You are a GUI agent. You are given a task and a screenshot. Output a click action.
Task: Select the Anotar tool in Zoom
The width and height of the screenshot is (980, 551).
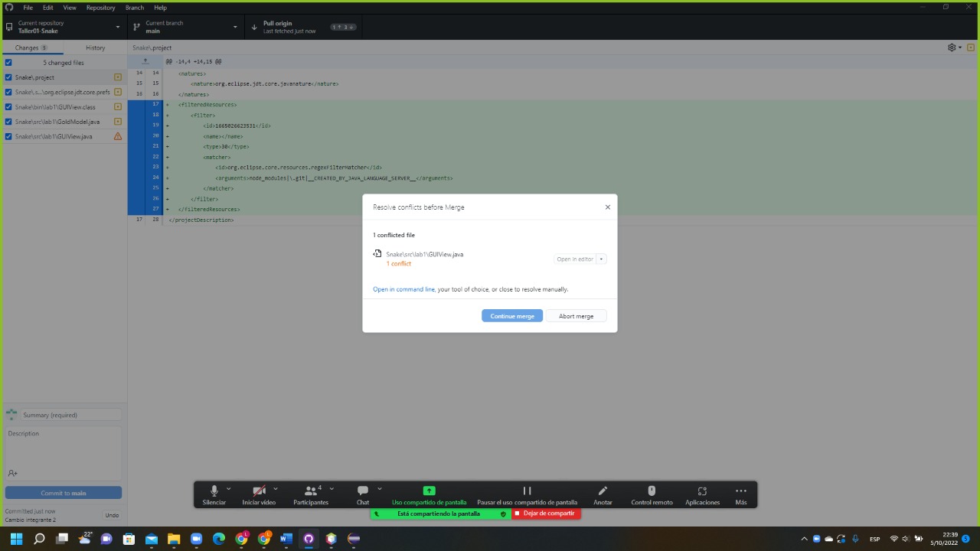click(603, 494)
